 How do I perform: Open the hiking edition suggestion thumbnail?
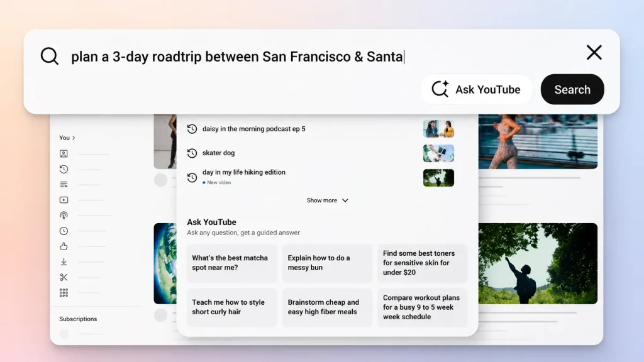pos(438,178)
